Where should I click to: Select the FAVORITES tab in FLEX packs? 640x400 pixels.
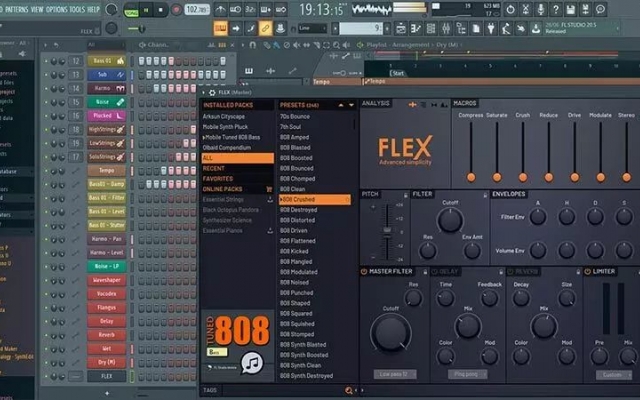pyautogui.click(x=237, y=179)
